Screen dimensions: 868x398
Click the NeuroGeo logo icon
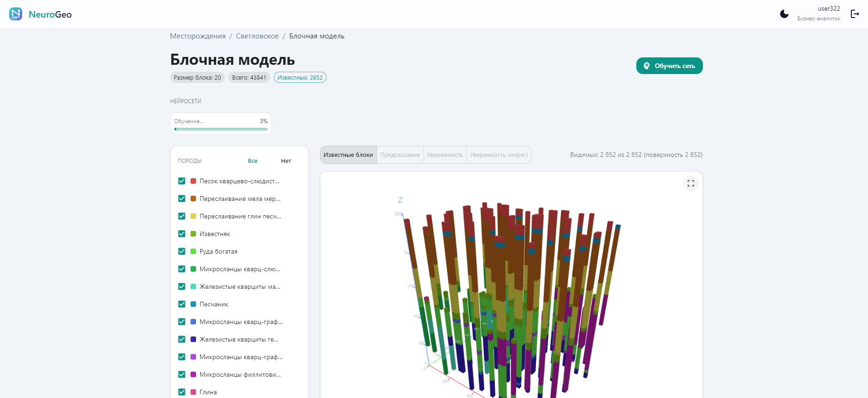click(16, 14)
